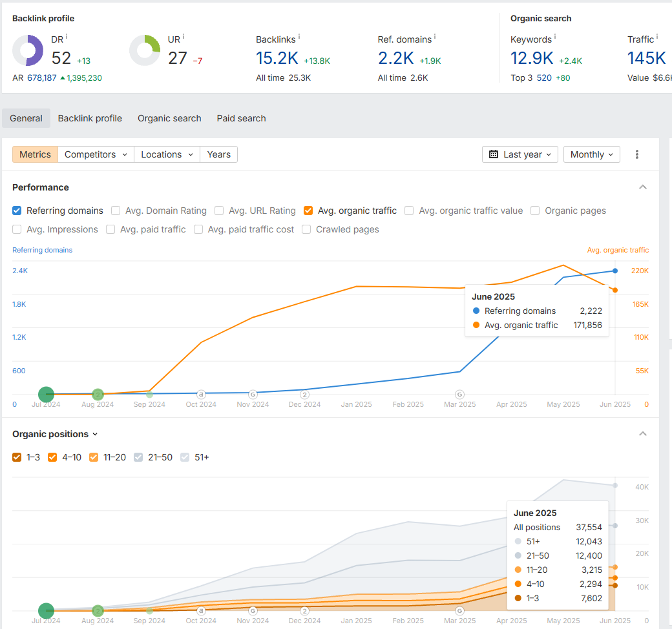
Task: Click the Backlinks info tooltip icon
Action: [299, 37]
